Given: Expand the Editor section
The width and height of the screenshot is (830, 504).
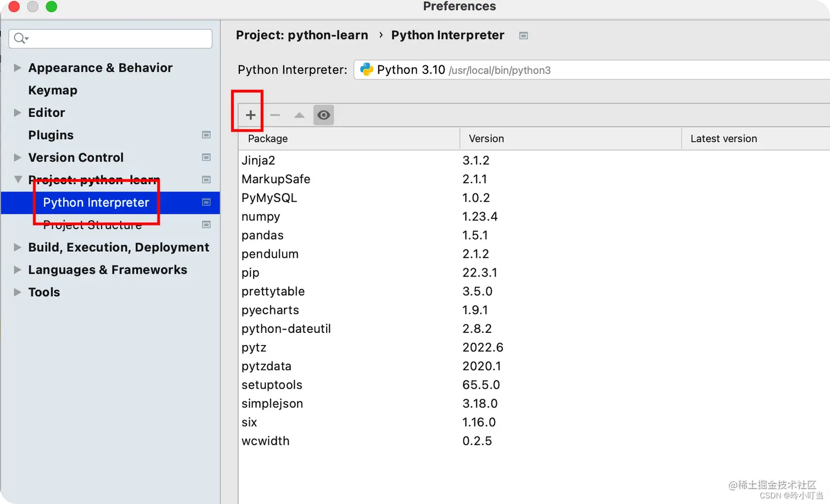Looking at the screenshot, I should (x=17, y=112).
